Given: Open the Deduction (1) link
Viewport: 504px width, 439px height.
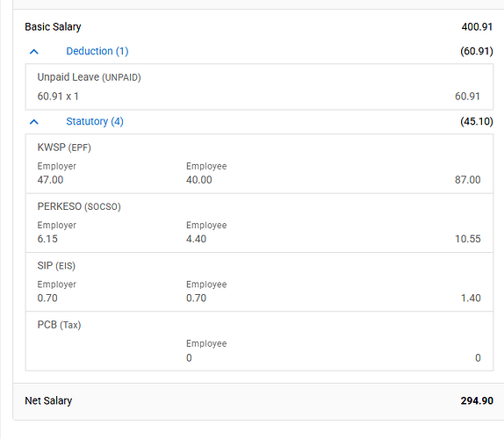Looking at the screenshot, I should [x=97, y=51].
